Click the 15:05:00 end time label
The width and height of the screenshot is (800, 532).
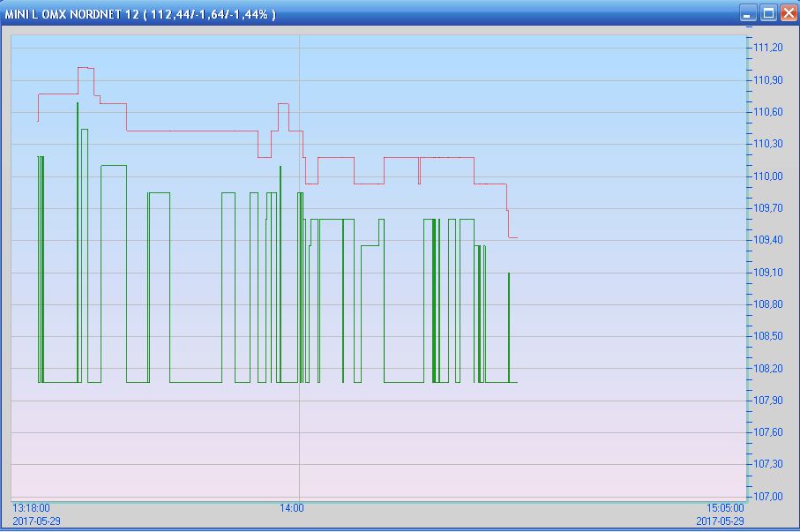coord(725,508)
